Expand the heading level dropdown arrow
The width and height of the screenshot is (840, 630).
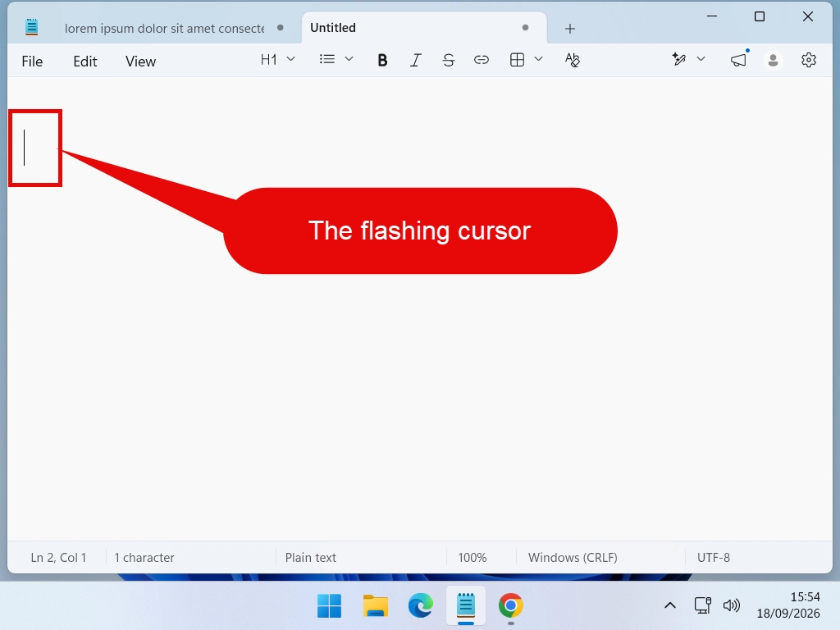[291, 59]
